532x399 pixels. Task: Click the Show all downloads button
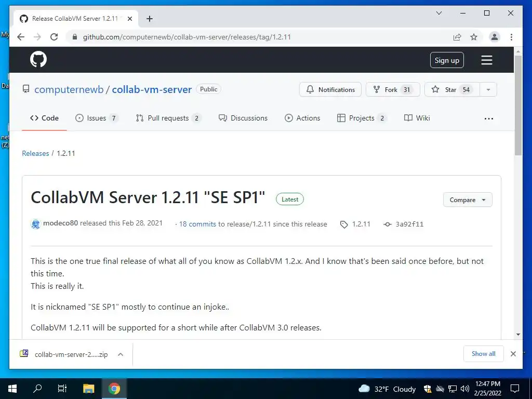pyautogui.click(x=483, y=354)
